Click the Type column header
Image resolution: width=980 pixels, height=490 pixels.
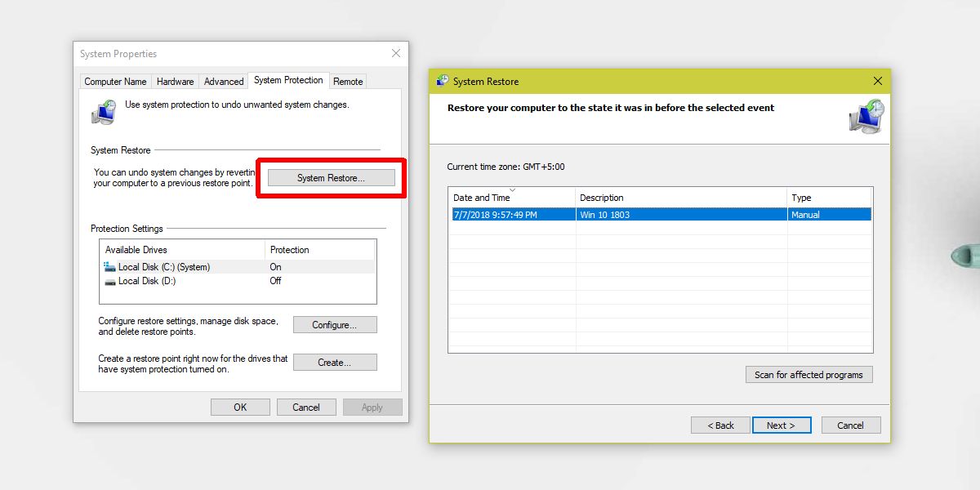point(830,197)
